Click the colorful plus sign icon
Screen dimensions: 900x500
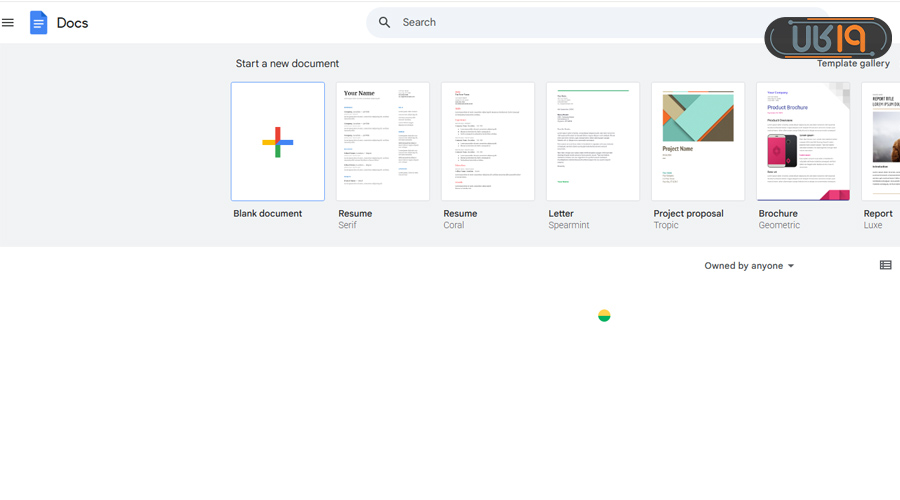pos(278,142)
